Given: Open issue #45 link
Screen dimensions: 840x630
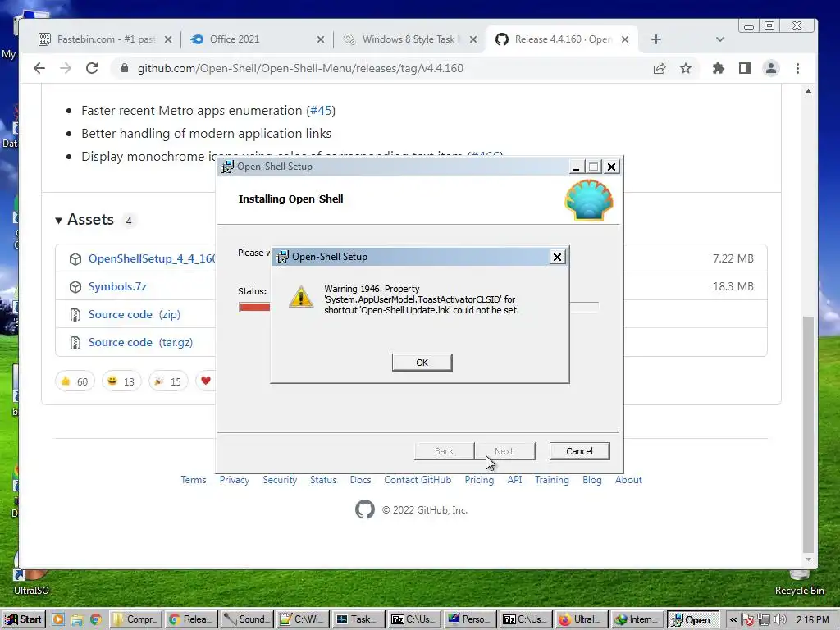Looking at the screenshot, I should click(321, 111).
